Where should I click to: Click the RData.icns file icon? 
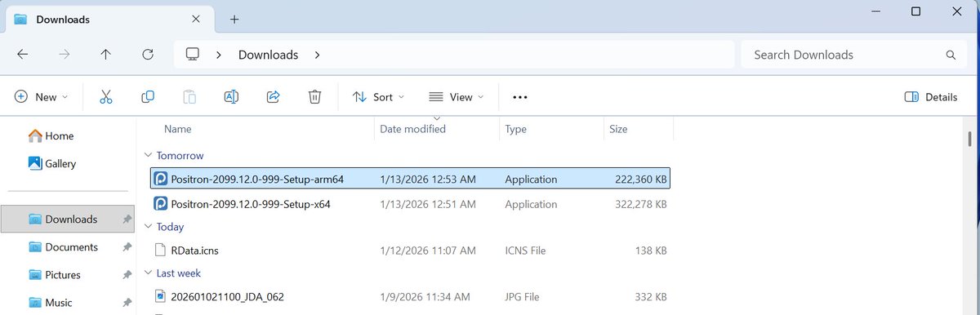[161, 250]
